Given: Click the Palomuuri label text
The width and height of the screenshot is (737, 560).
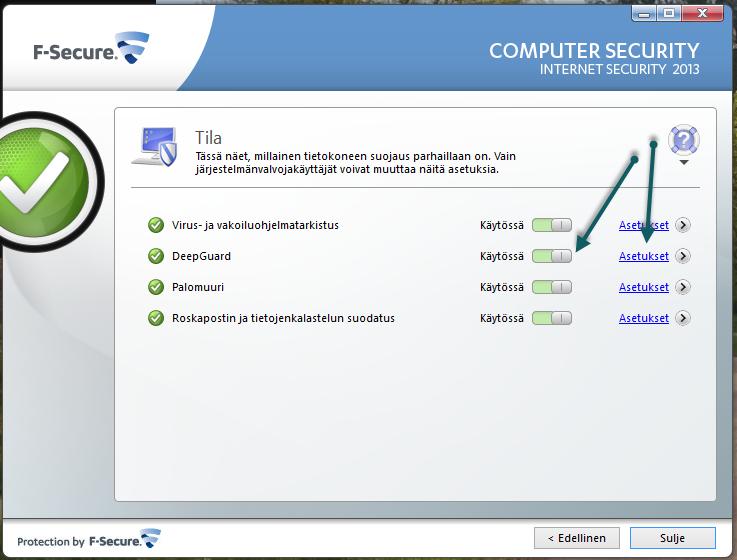Looking at the screenshot, I should [x=198, y=287].
